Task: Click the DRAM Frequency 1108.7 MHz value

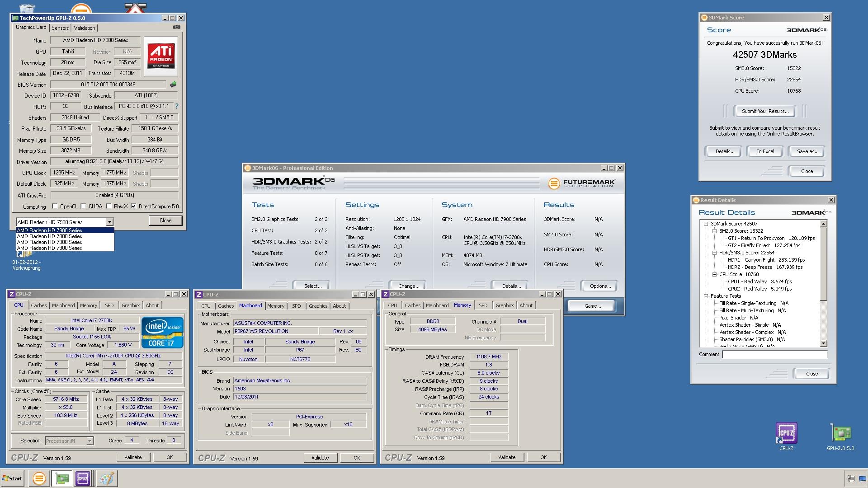Action: tap(489, 357)
